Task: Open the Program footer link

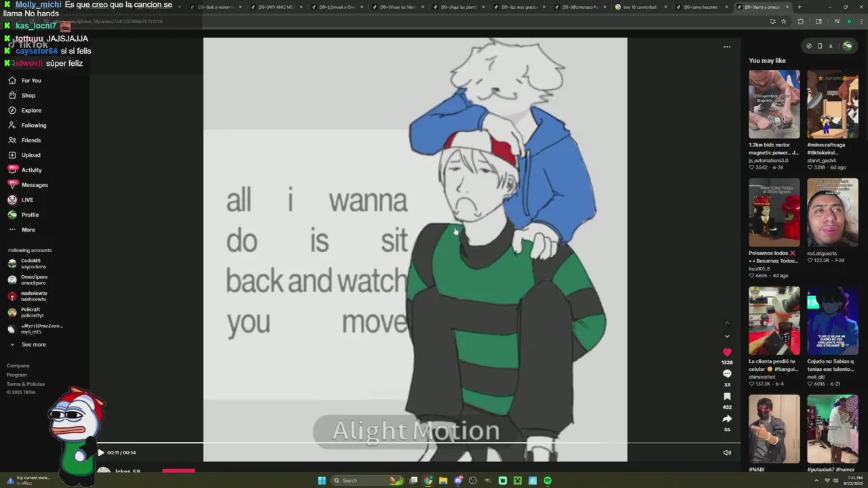Action: (17, 375)
